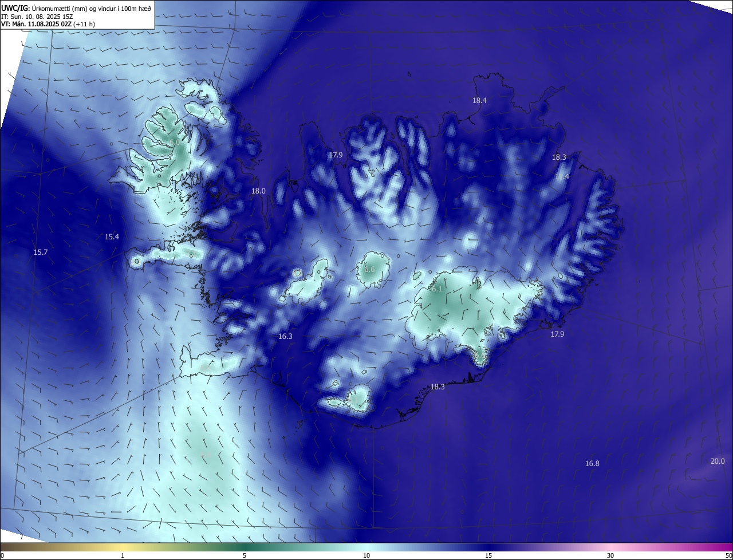Click the 15.7 value on the map
This screenshot has width=733, height=560.
(41, 252)
